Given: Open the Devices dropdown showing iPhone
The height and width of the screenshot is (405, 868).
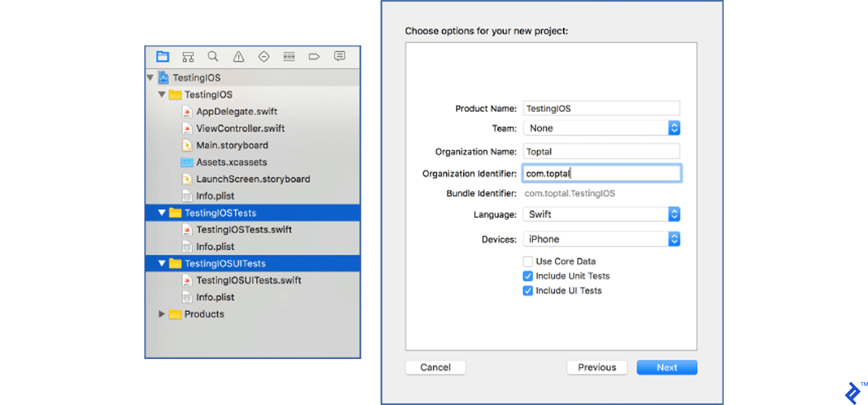Looking at the screenshot, I should tap(602, 239).
